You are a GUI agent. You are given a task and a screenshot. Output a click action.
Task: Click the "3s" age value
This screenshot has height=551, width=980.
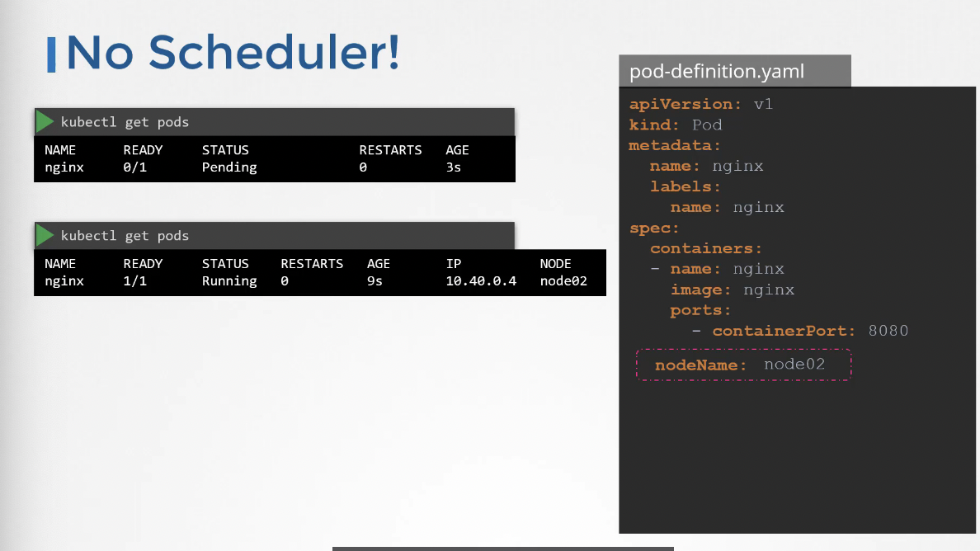coord(453,167)
